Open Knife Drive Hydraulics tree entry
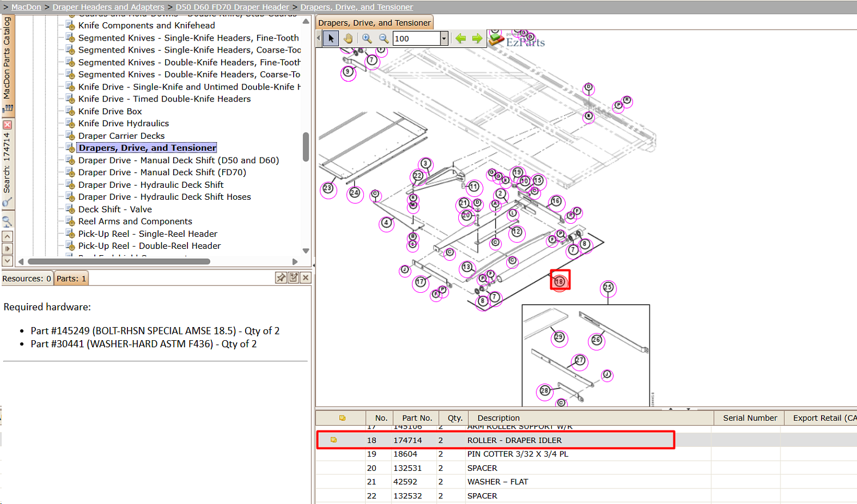 124,123
